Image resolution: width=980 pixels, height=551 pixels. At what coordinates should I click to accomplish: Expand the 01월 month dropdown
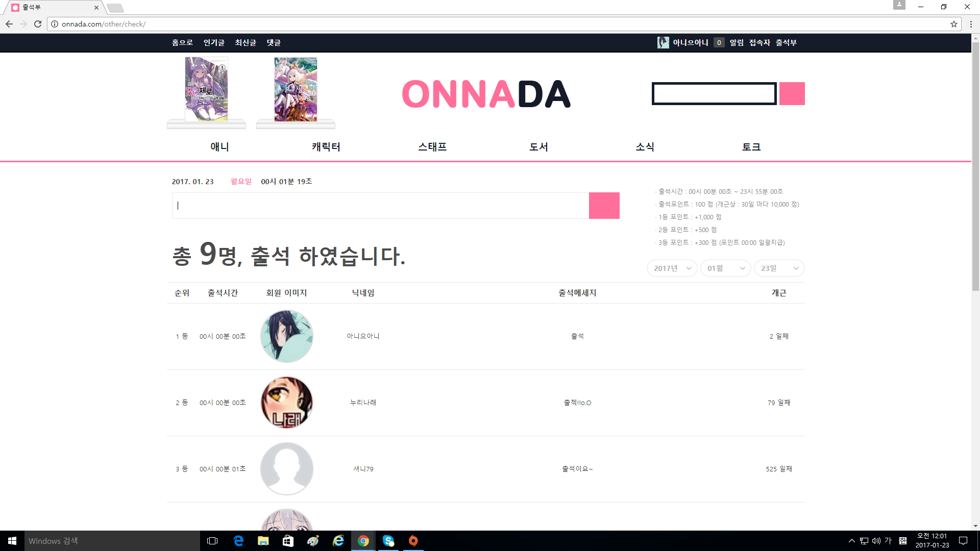coord(725,268)
